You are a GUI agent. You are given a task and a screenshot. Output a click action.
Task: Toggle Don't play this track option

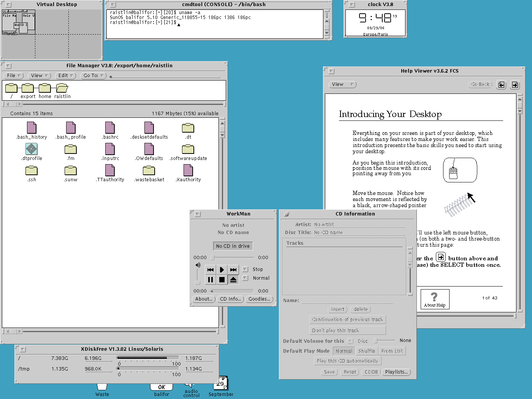click(347, 330)
